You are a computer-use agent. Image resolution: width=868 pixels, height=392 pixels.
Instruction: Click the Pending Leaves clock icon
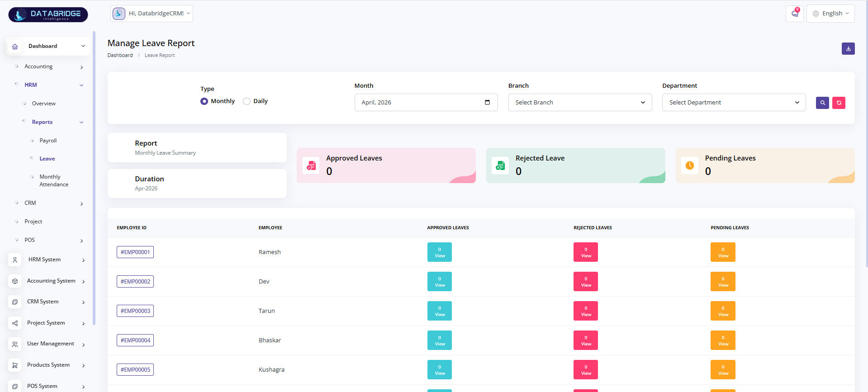(x=690, y=165)
